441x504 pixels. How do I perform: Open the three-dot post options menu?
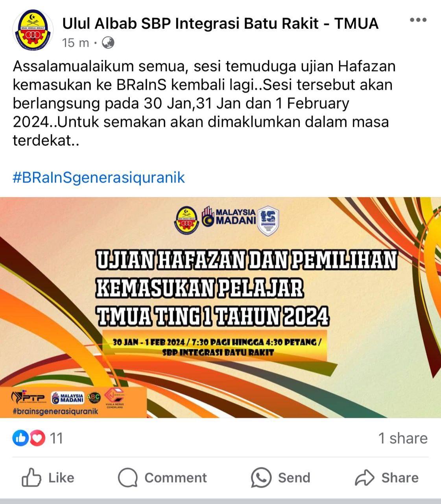pos(418,20)
